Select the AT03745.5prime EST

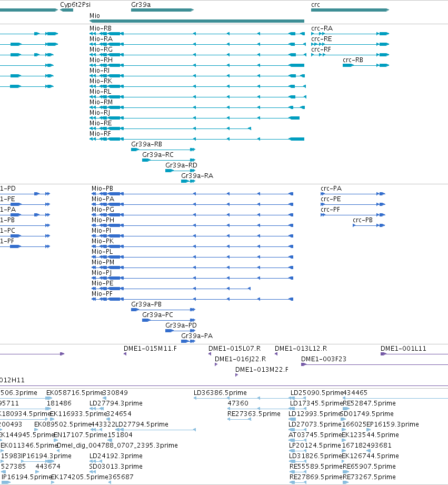pos(297,440)
